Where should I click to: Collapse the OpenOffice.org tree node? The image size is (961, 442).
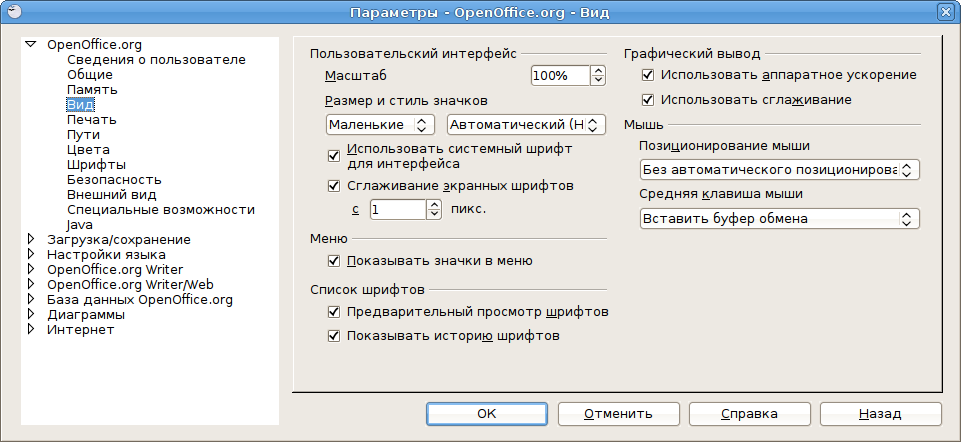tap(31, 44)
